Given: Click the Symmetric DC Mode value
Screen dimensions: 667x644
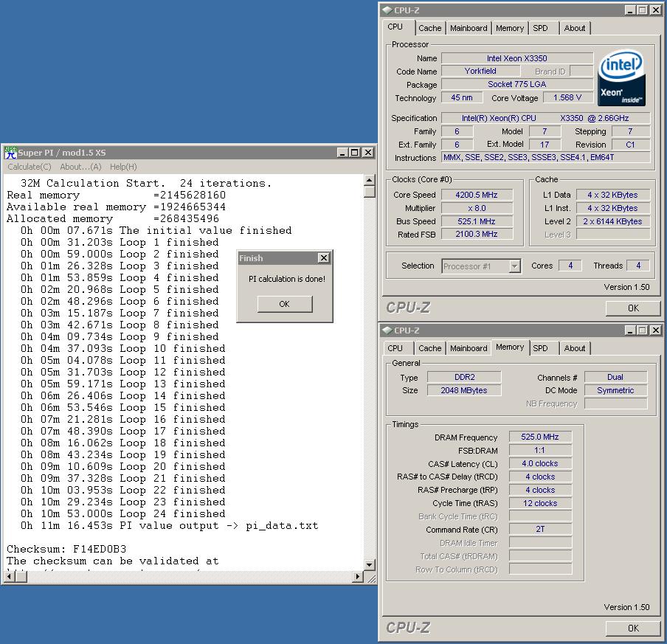Looking at the screenshot, I should [x=615, y=390].
